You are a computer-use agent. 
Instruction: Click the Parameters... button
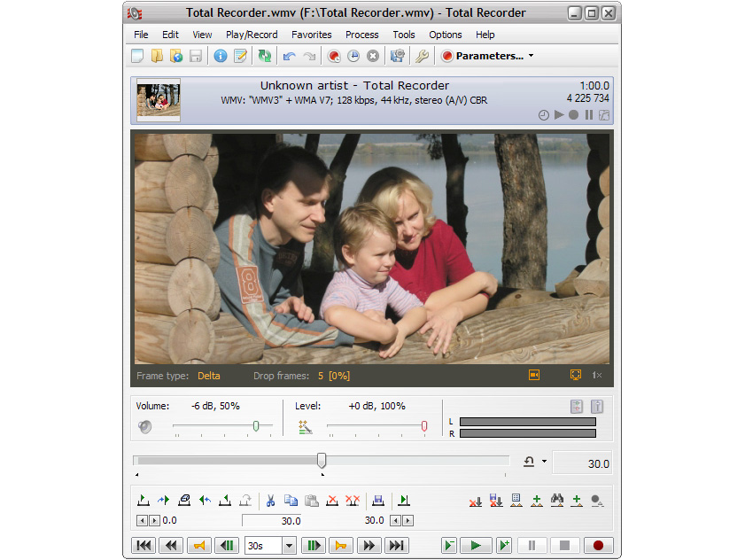(x=482, y=56)
